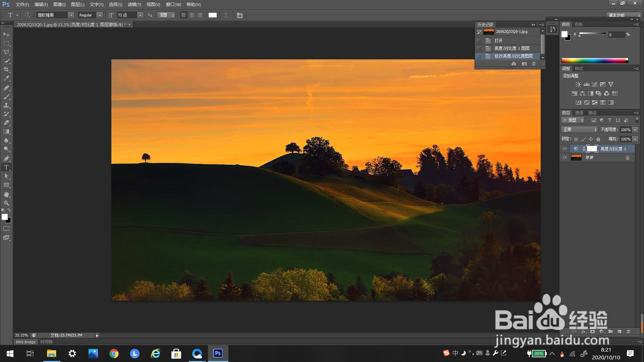Screen dimensions: 644x362
Task: Open the font family dropdown 微软雅黑
Action: click(71, 15)
